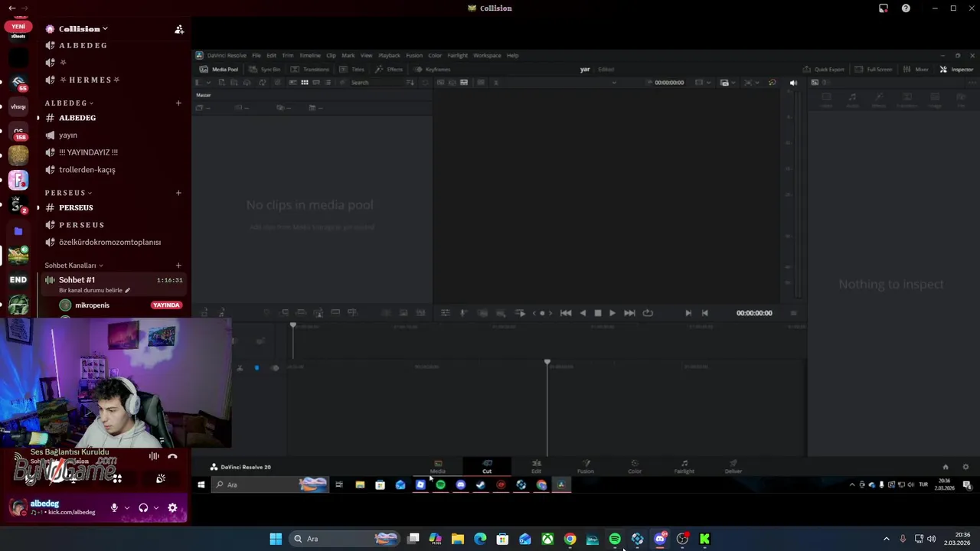The width and height of the screenshot is (980, 551).
Task: Open the Edit menu
Action: tap(271, 55)
